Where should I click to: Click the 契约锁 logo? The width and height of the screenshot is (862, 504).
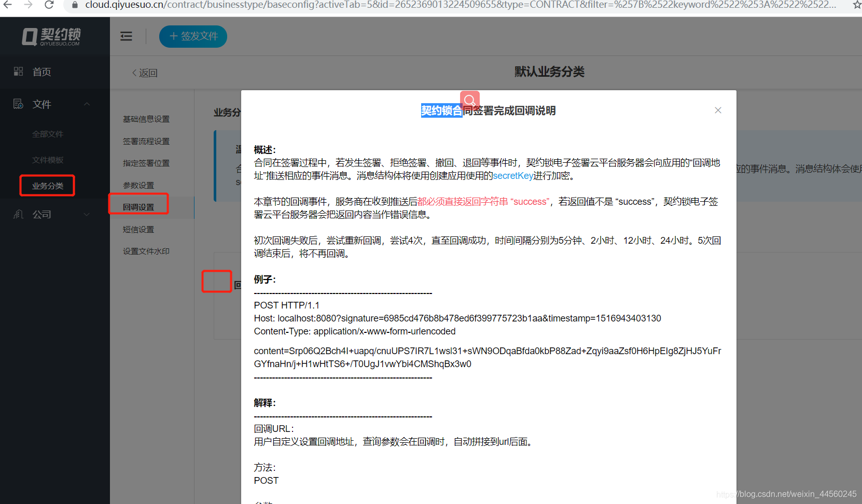point(51,36)
